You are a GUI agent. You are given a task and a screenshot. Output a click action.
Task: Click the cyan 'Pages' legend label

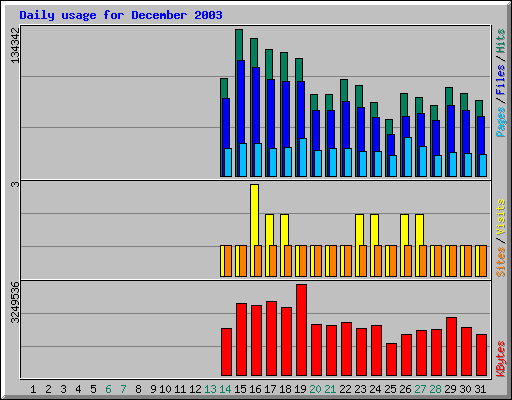pos(500,122)
